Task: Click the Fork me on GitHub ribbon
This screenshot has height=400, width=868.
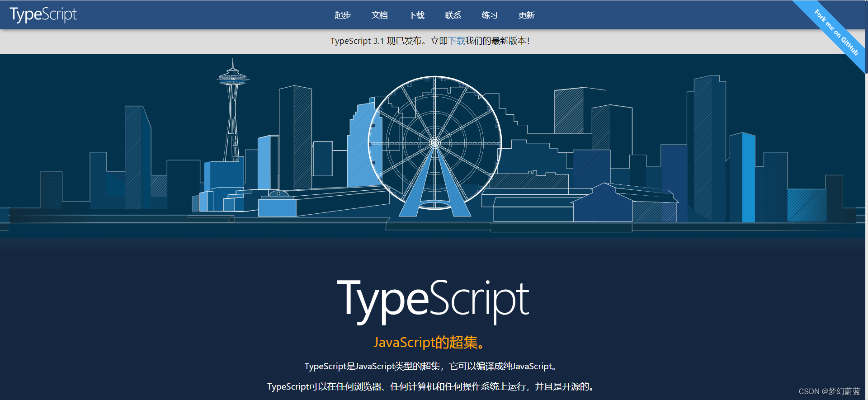Action: pyautogui.click(x=836, y=32)
